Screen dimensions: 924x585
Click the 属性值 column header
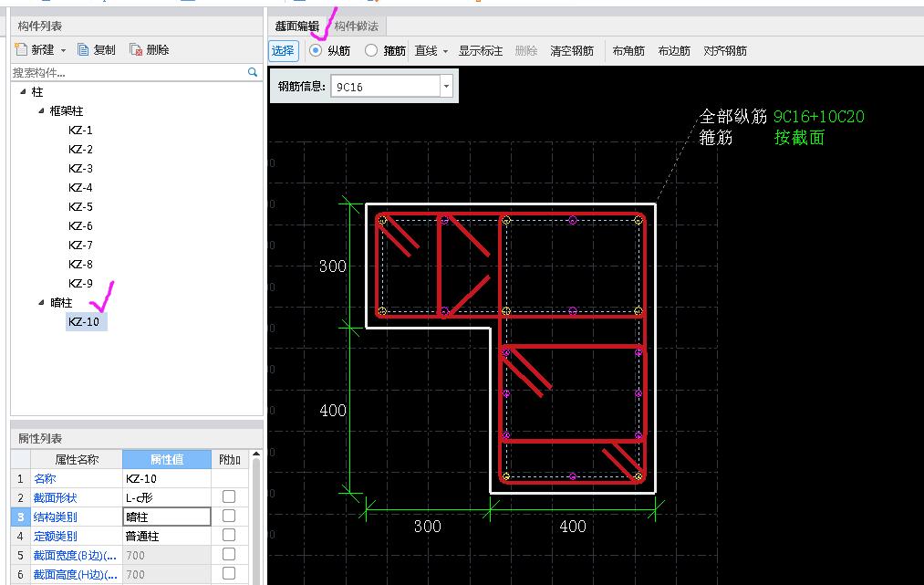[x=167, y=459]
